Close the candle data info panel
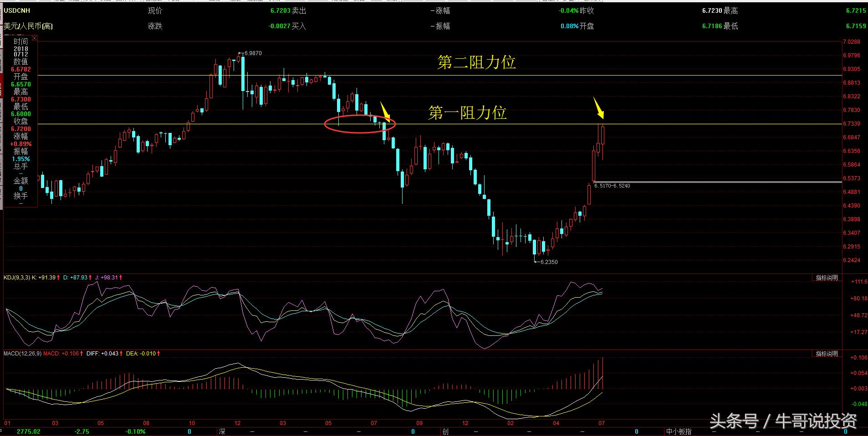 pos(35,39)
